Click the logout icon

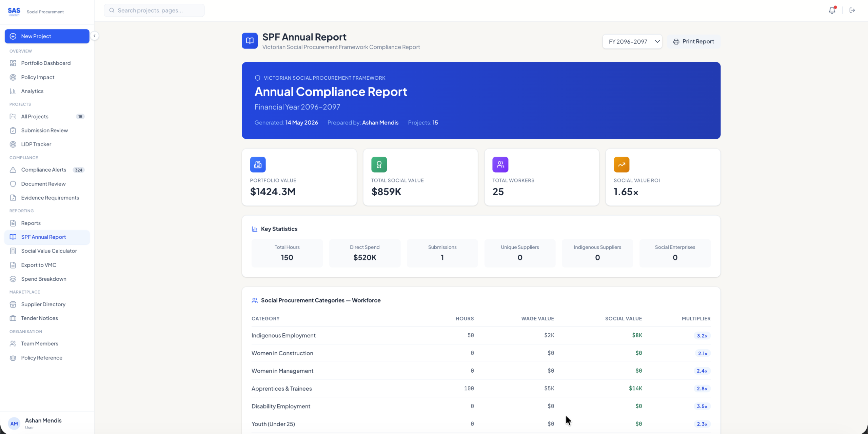[x=852, y=10]
